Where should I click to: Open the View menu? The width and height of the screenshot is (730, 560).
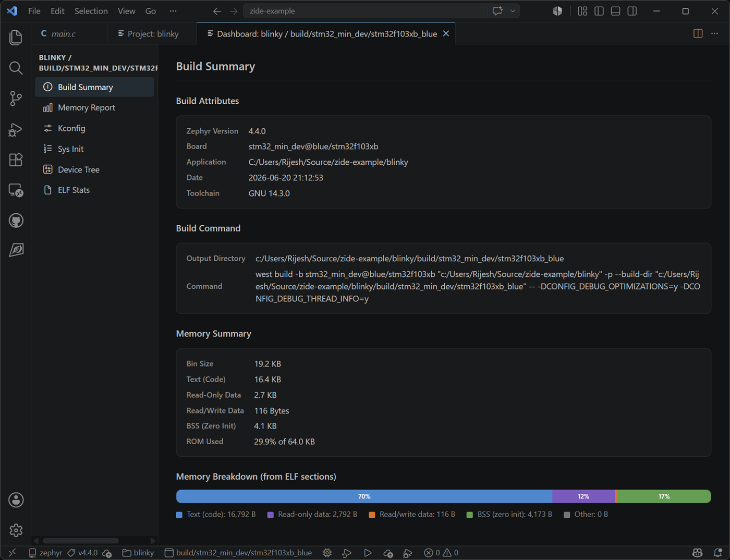click(x=126, y=11)
